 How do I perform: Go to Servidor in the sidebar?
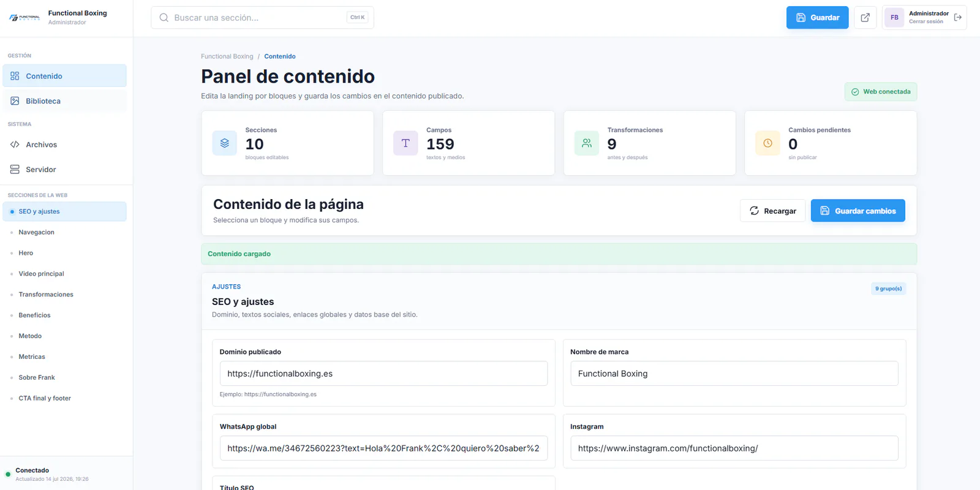click(64, 170)
